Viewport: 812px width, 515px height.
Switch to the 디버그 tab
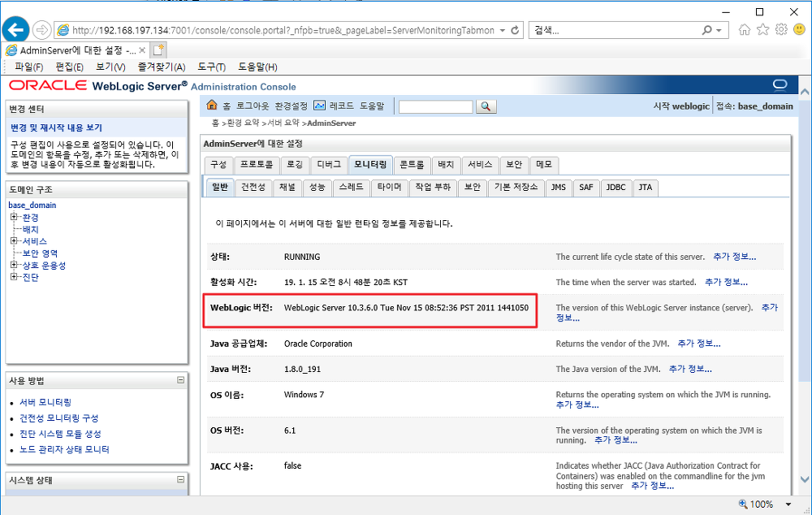click(x=329, y=164)
